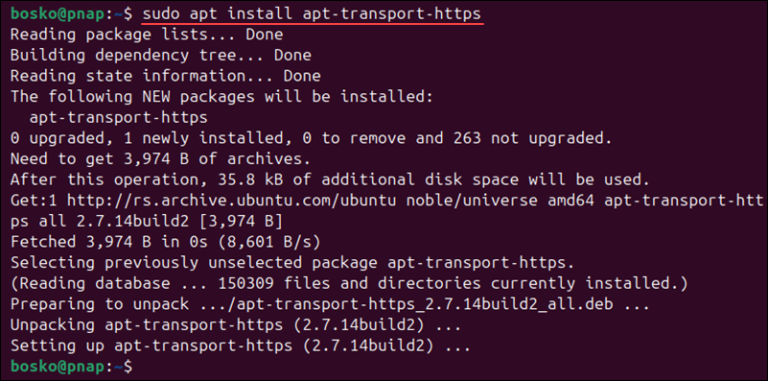Click the 'Setting up apt-transport-https' line
The width and height of the screenshot is (768, 381).
pyautogui.click(x=240, y=346)
